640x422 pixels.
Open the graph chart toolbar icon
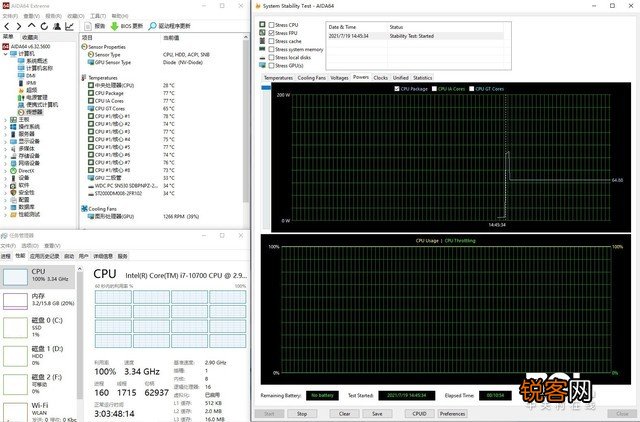point(69,26)
